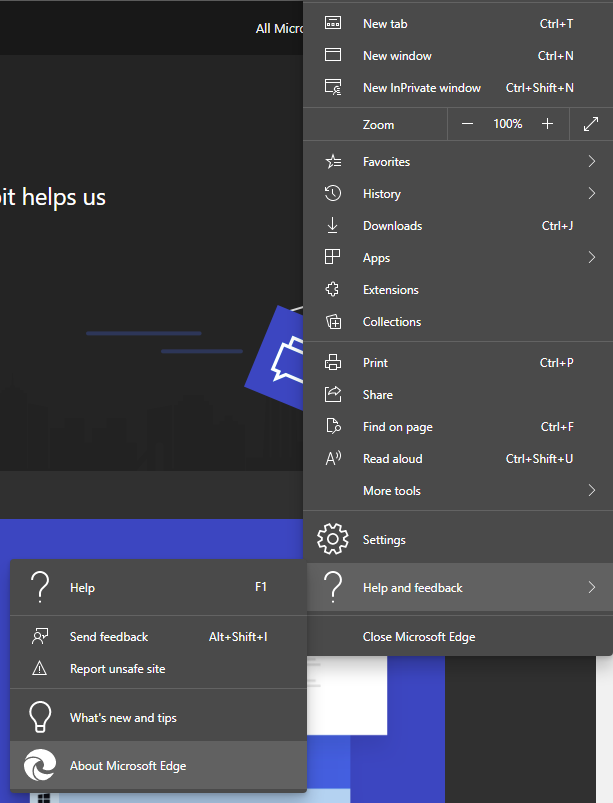
Task: Expand the More tools submenu chevron
Action: click(591, 490)
